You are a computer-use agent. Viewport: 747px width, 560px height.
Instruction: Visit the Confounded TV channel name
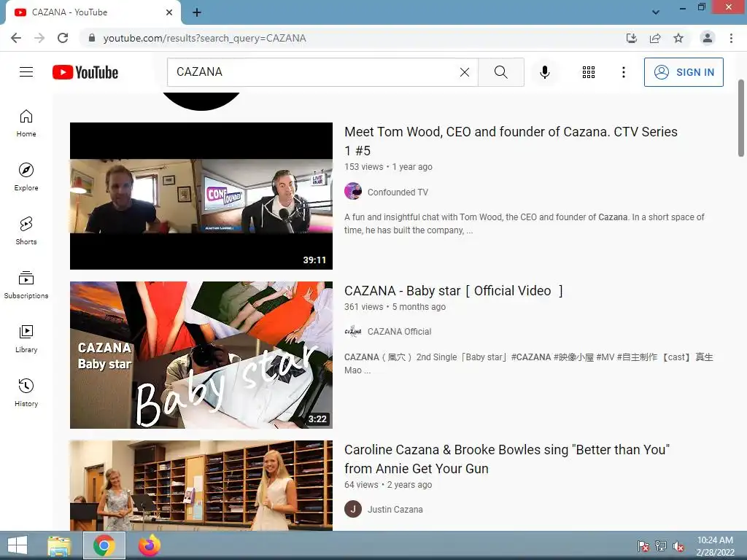[x=398, y=192]
